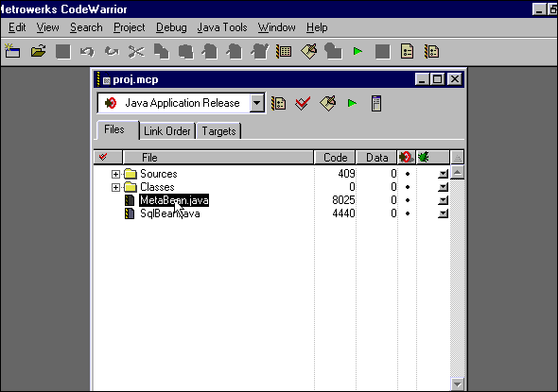Click the Copy icon beside the scissors
Viewport: 558px width, 392px height.
click(161, 52)
